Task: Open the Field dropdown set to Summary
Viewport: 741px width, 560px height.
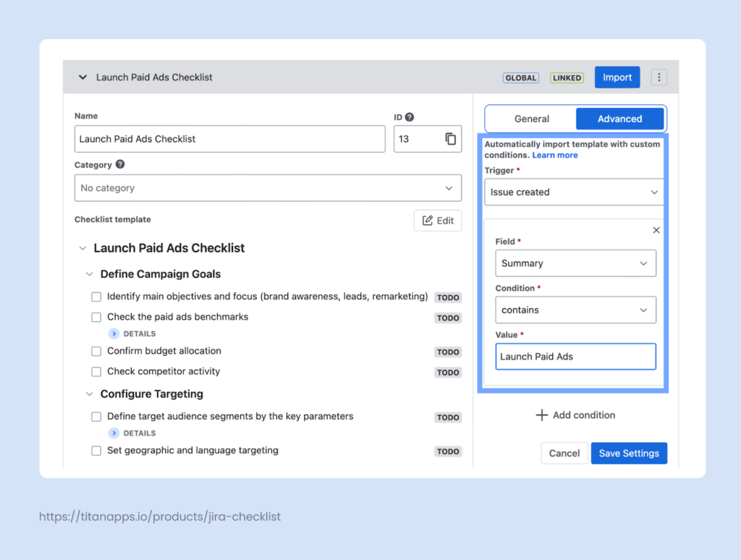Action: (575, 263)
